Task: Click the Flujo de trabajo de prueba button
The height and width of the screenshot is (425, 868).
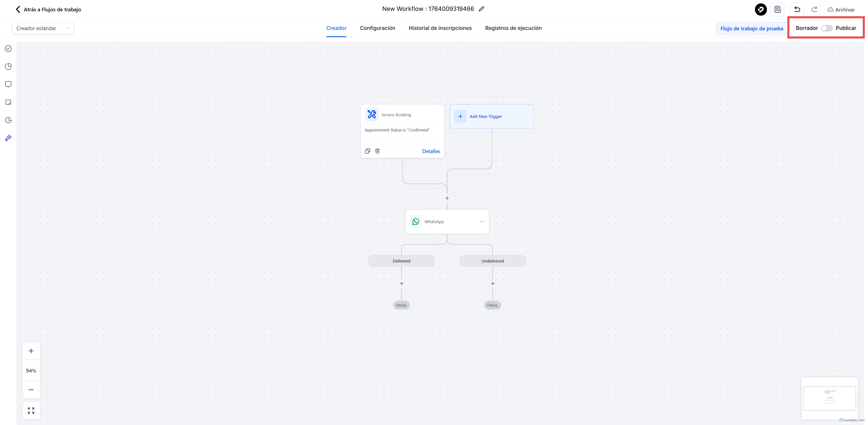Action: click(752, 29)
